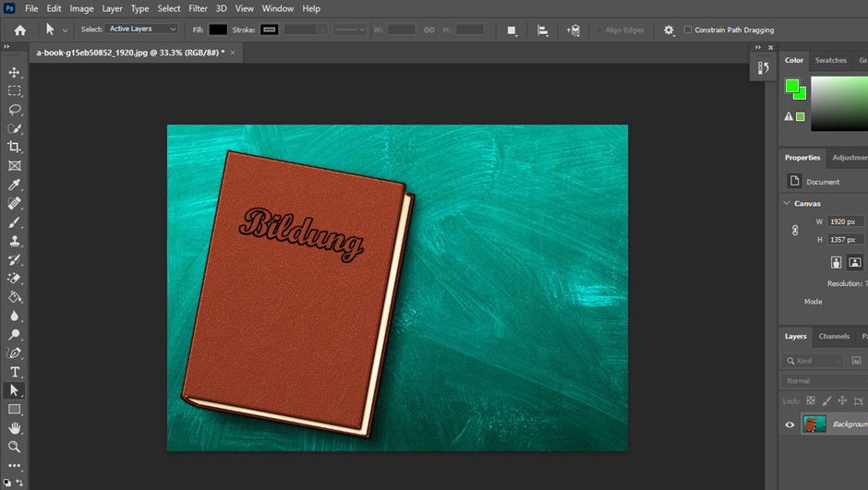868x490 pixels.
Task: Set canvas to portrait orientation
Action: [x=836, y=263]
